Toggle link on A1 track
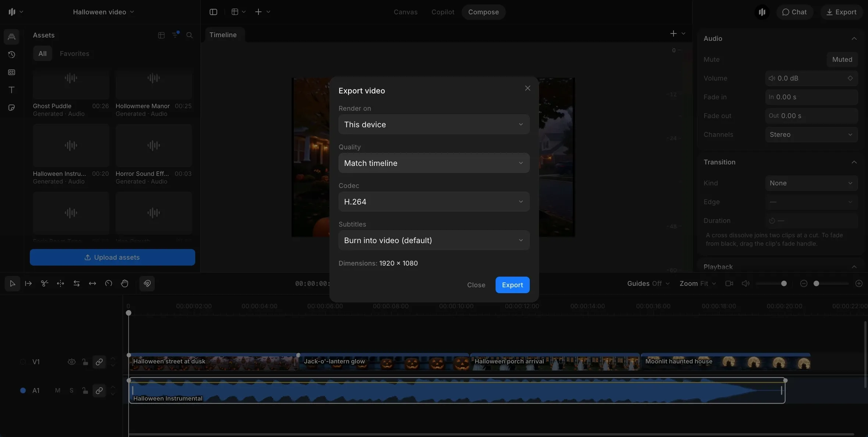868x437 pixels. click(99, 391)
